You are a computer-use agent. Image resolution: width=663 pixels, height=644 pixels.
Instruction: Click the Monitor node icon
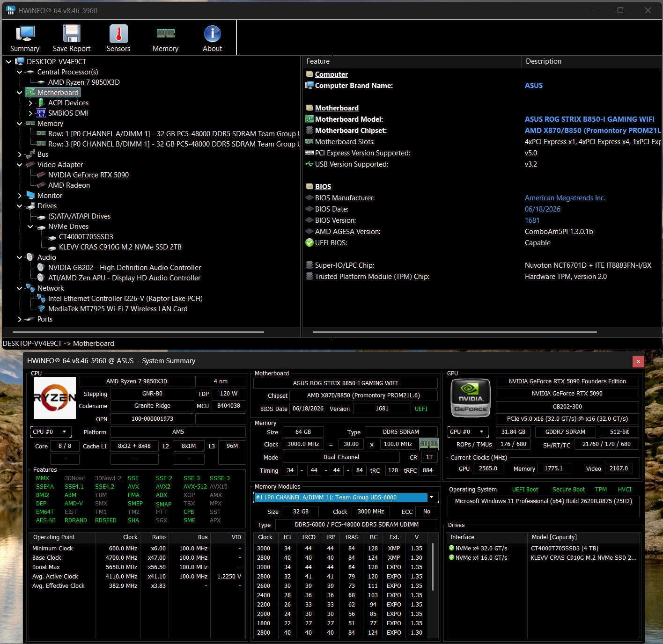click(30, 195)
